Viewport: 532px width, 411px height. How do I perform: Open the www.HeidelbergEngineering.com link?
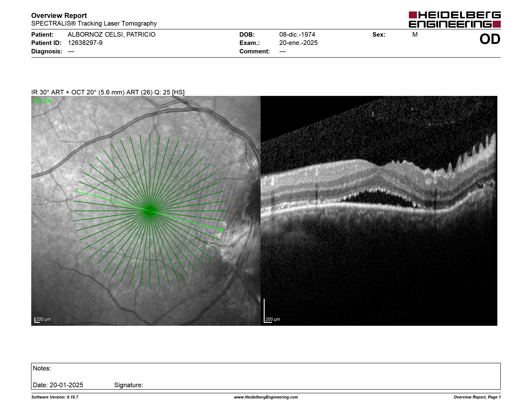tap(266, 397)
